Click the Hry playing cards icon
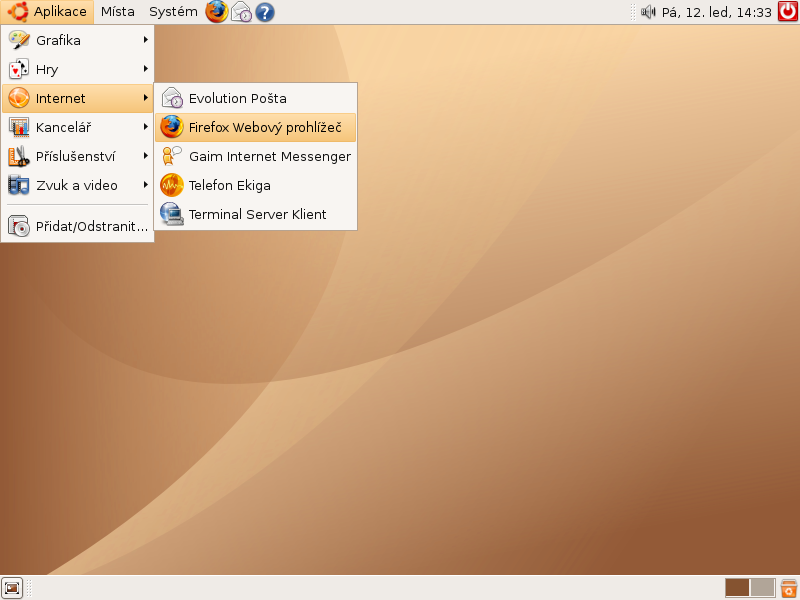 (x=19, y=69)
